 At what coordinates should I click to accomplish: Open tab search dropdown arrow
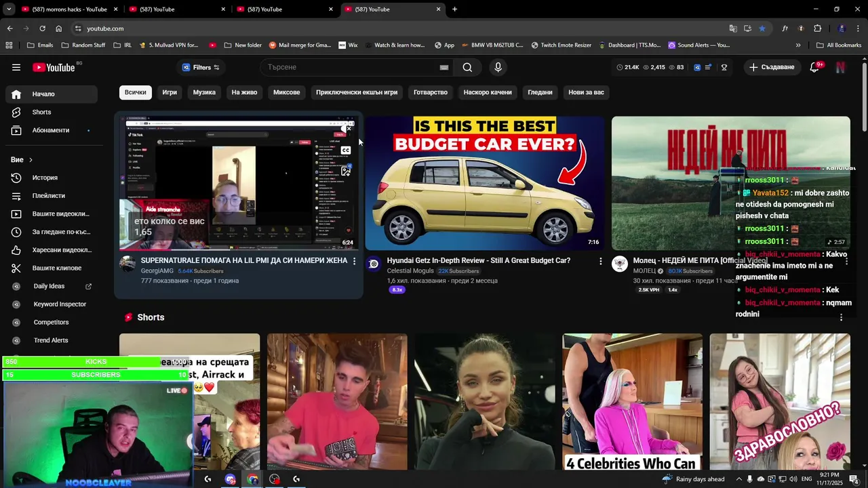click(x=9, y=9)
